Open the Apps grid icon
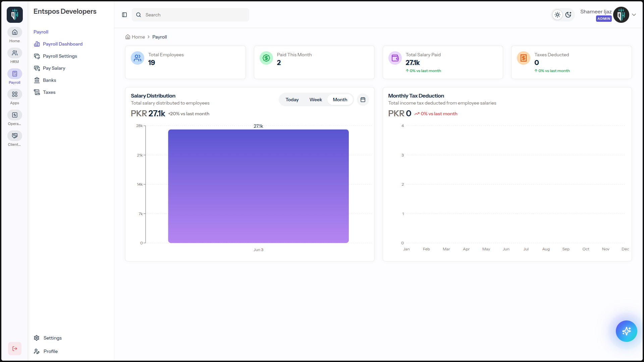644x362 pixels. tap(14, 94)
